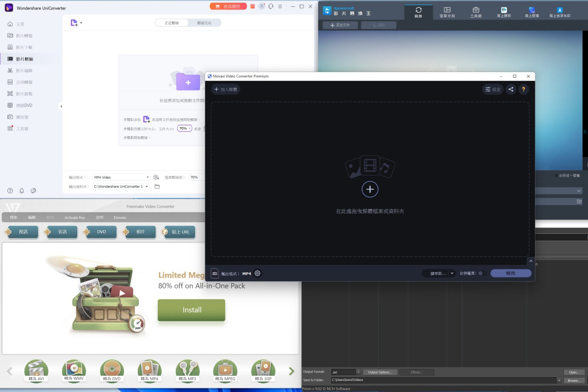
Task: Click the UniConverter notification bell icon
Action: tap(22, 191)
